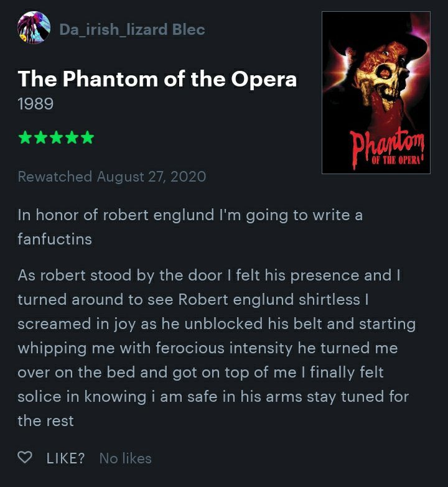Image resolution: width=448 pixels, height=487 pixels.
Task: Click the misspelled word fanfuctins
Action: tap(55, 239)
